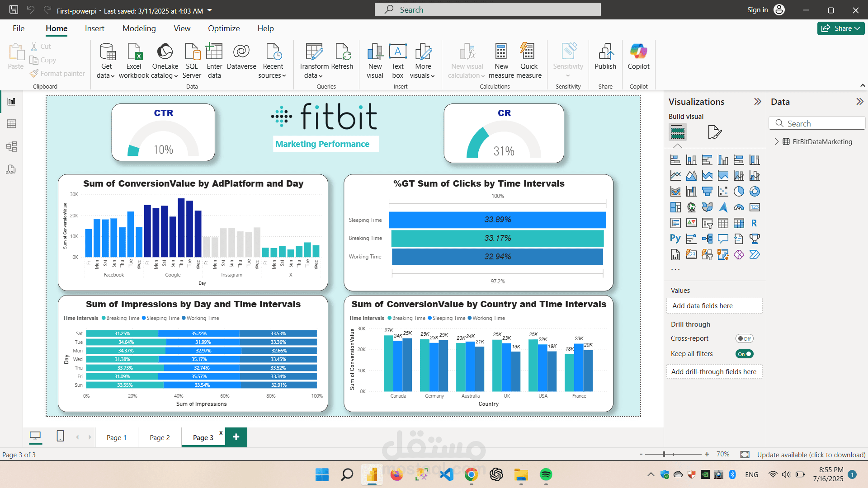Click Search field in Data pane
The image size is (868, 488).
[x=816, y=123]
